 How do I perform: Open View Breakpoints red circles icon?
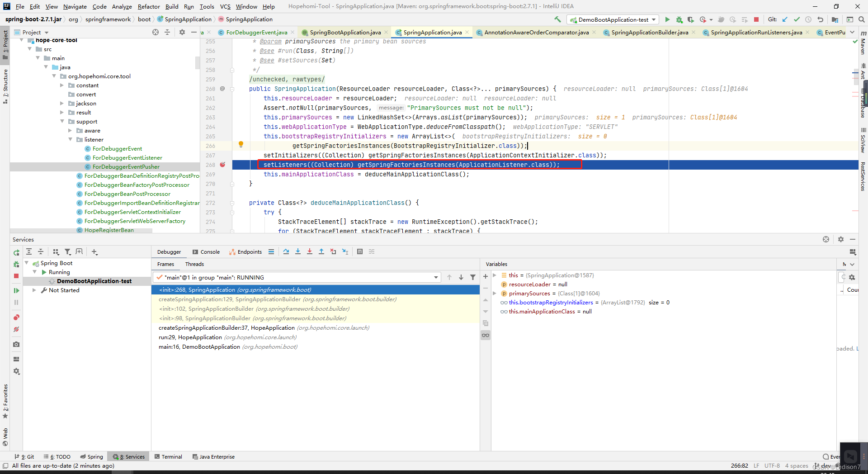[16, 318]
